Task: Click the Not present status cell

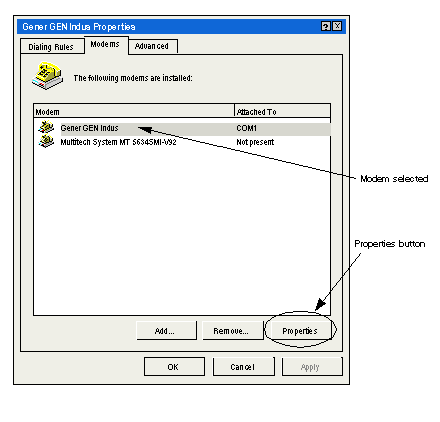Action: pos(255,142)
